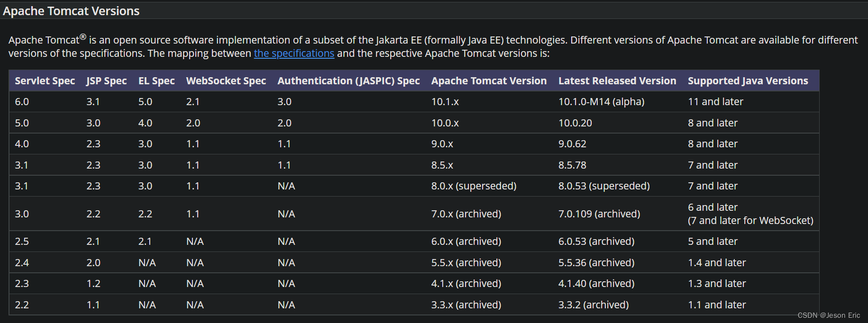Click Servlet Spec '2.4' cell
The image size is (868, 323).
pos(22,263)
